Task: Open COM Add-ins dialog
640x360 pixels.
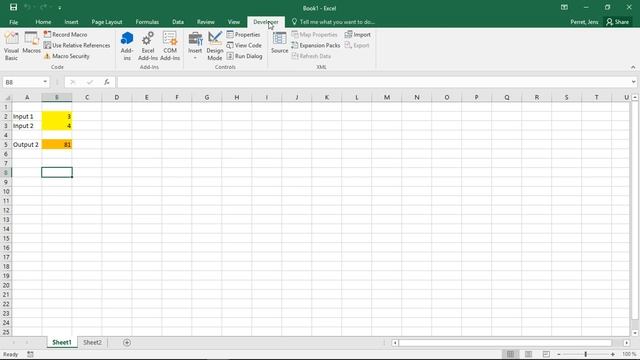Action: coord(170,47)
